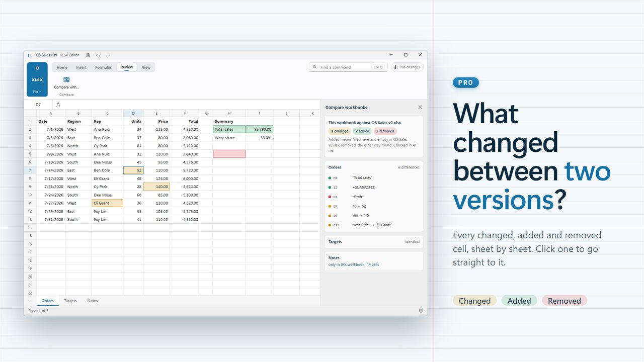
Task: Click the "3 changed" badge in the compare panel
Action: pyautogui.click(x=340, y=131)
